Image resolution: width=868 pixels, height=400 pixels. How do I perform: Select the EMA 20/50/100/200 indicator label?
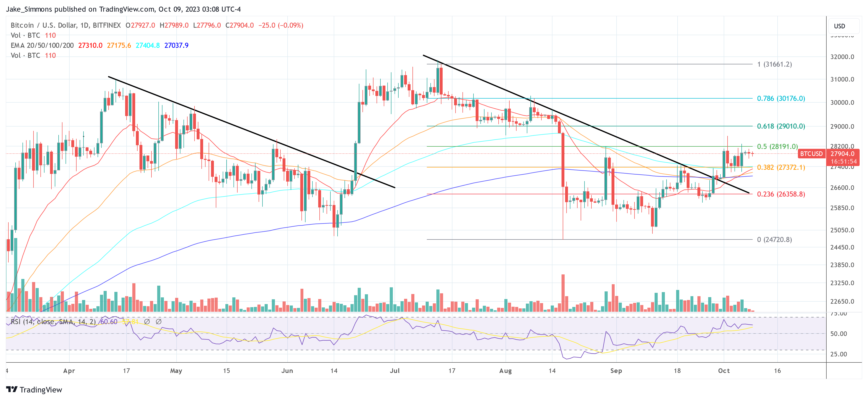pos(42,45)
